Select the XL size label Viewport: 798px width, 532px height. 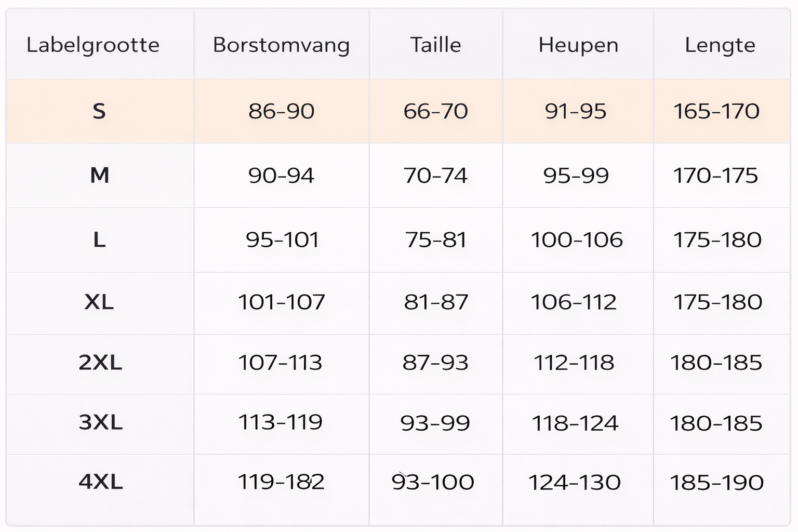point(99,302)
